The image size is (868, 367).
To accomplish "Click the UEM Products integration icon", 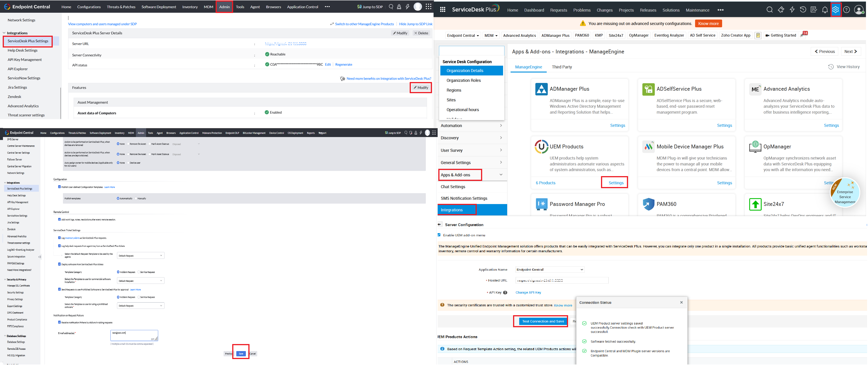I will coord(541,146).
